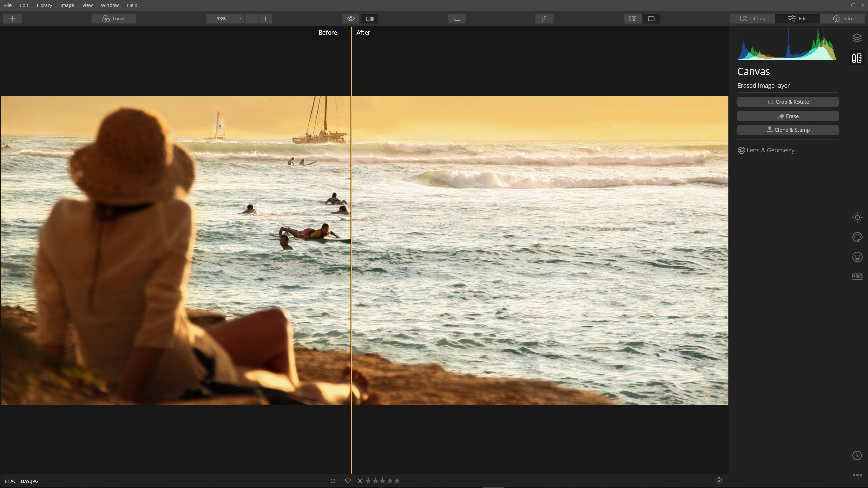The image size is (868, 488).
Task: Open the History clock icon
Action: 857,455
